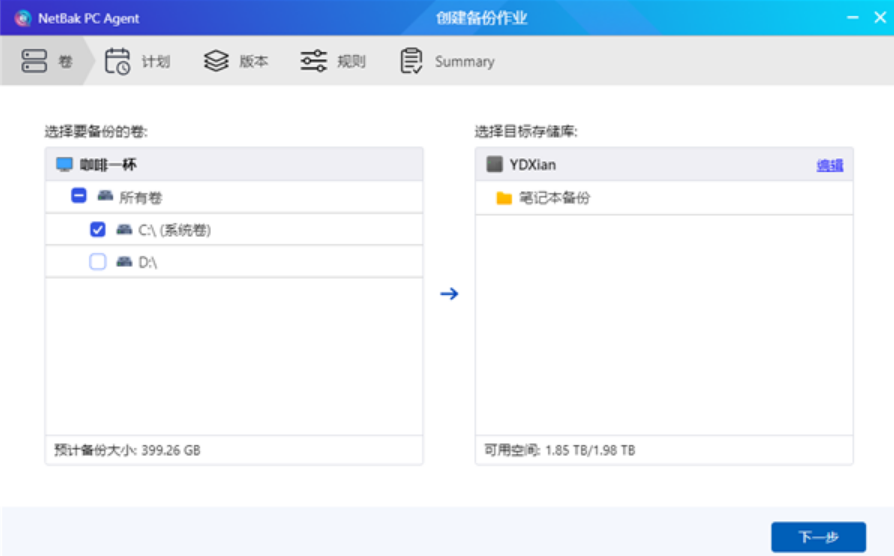Click the D:\ drive icon
The height and width of the screenshot is (556, 894).
pyautogui.click(x=124, y=262)
